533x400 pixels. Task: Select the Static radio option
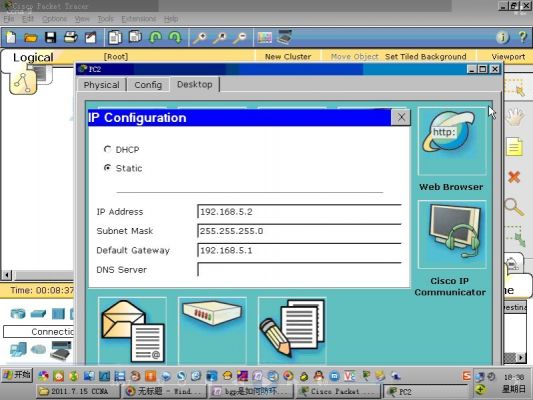(107, 168)
